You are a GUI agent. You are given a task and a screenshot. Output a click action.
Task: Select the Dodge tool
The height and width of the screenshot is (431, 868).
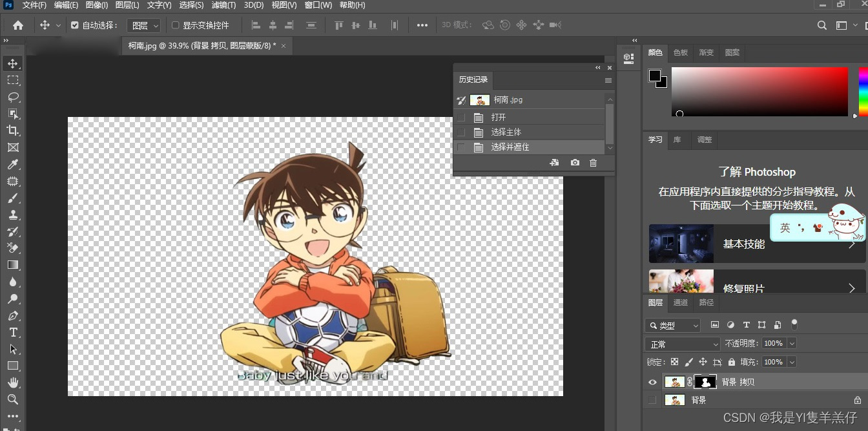(x=13, y=299)
